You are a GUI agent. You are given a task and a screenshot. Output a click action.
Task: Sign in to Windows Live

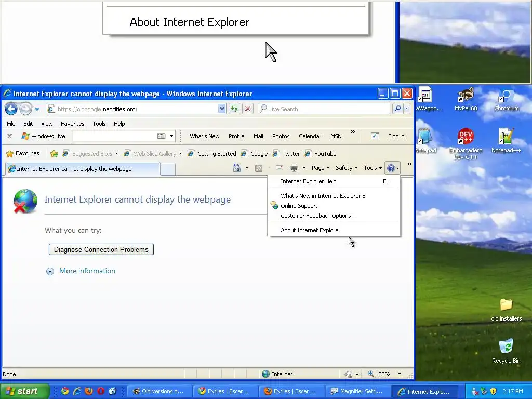coord(396,136)
